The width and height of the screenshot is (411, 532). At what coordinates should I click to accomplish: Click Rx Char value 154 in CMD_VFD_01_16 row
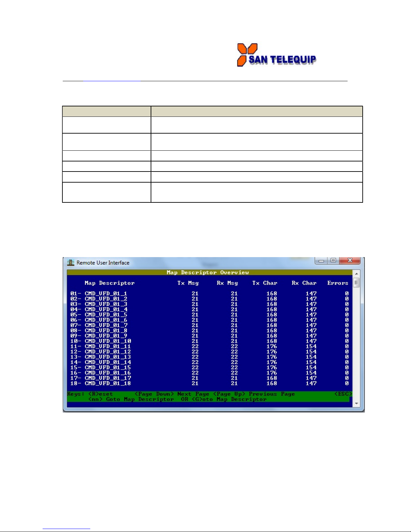pyautogui.click(x=311, y=373)
